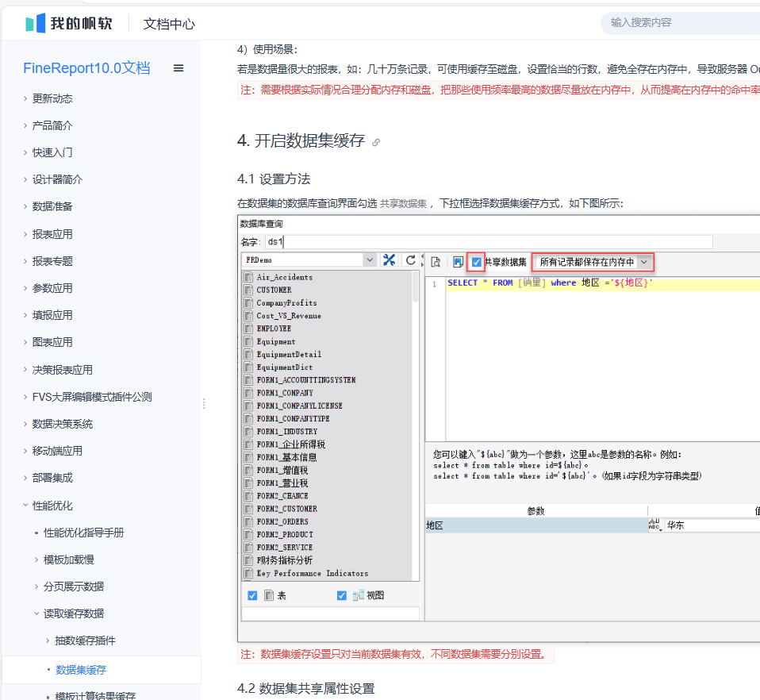Click the table icon beside FORM1_COMPANY
The height and width of the screenshot is (700, 760).
click(x=248, y=393)
